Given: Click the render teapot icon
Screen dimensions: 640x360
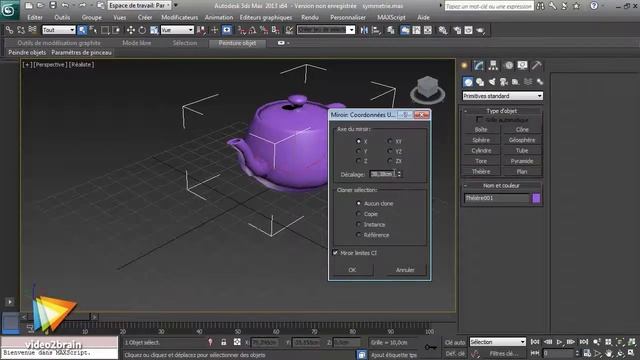Looking at the screenshot, I should tap(480, 30).
